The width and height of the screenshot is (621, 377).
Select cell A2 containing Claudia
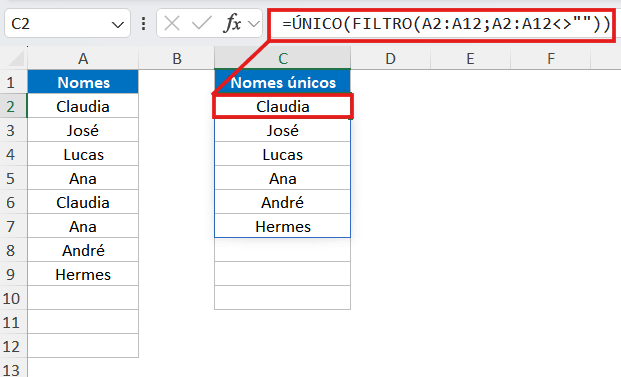[x=83, y=106]
